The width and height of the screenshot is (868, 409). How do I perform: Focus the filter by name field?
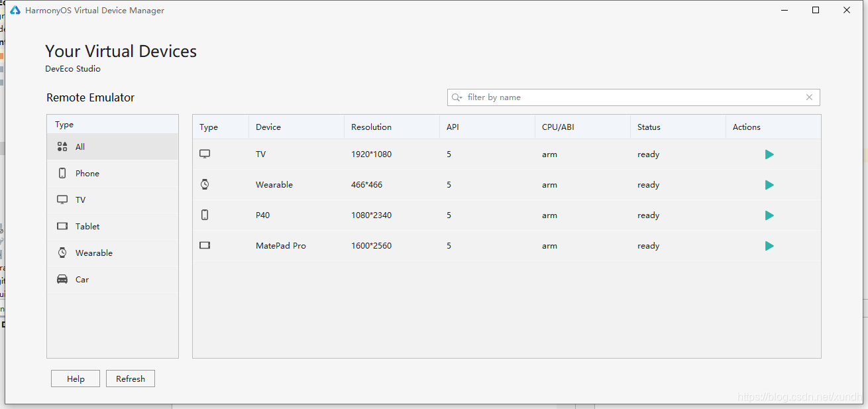point(633,97)
